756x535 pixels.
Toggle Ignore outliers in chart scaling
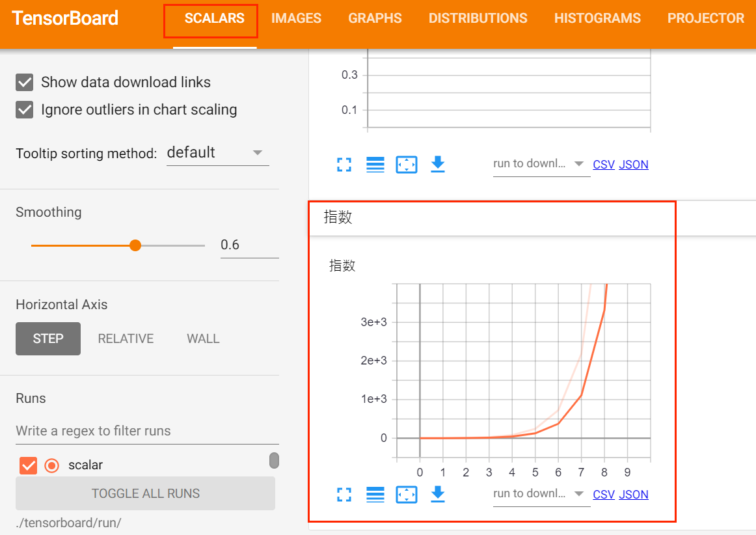[25, 110]
